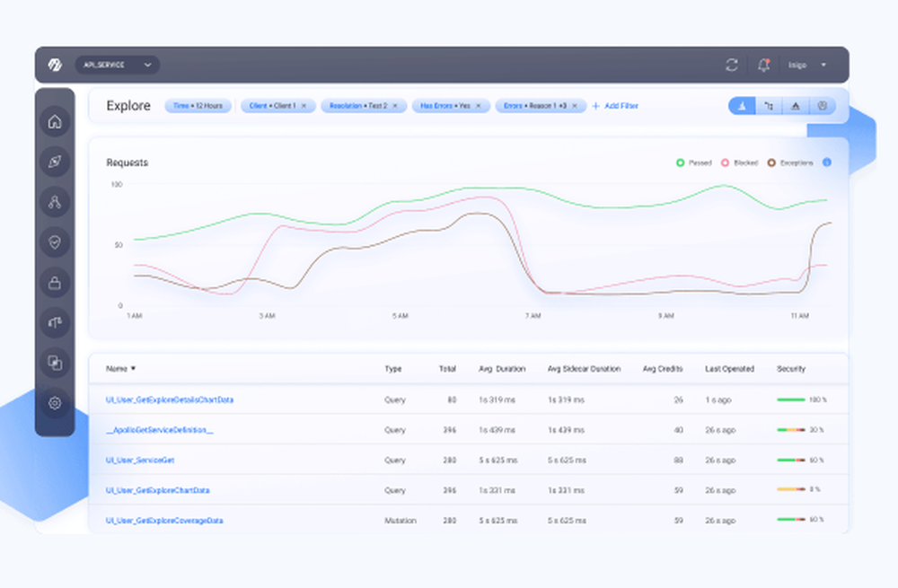Remove the Client 1 filter
The width and height of the screenshot is (898, 588).
tap(304, 106)
